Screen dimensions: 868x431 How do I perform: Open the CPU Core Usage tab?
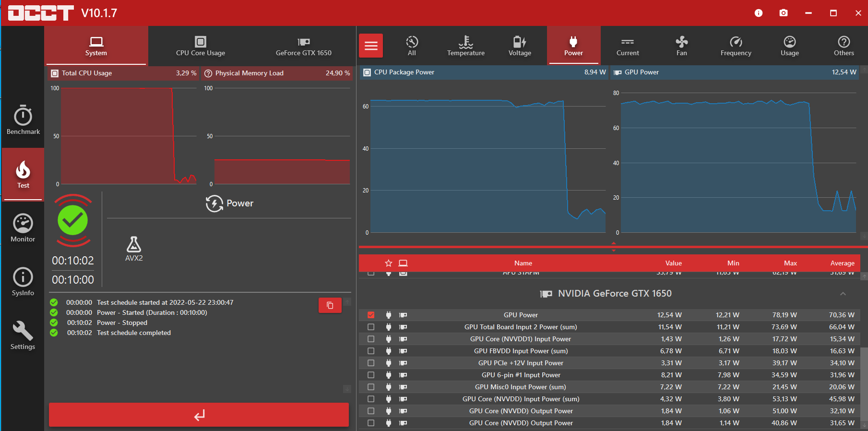pos(201,46)
